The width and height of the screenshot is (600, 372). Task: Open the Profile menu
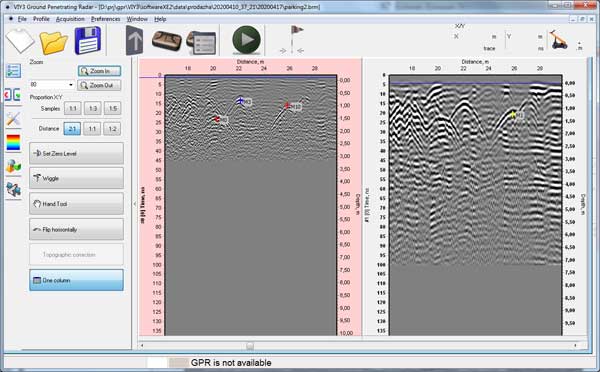(x=41, y=19)
